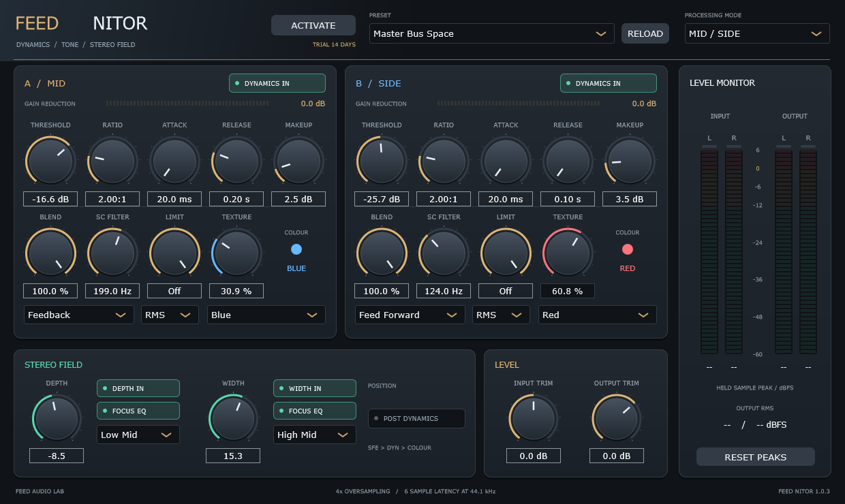Viewport: 845px width, 504px height.
Task: Click the MID RATIO knob
Action: coord(112,161)
